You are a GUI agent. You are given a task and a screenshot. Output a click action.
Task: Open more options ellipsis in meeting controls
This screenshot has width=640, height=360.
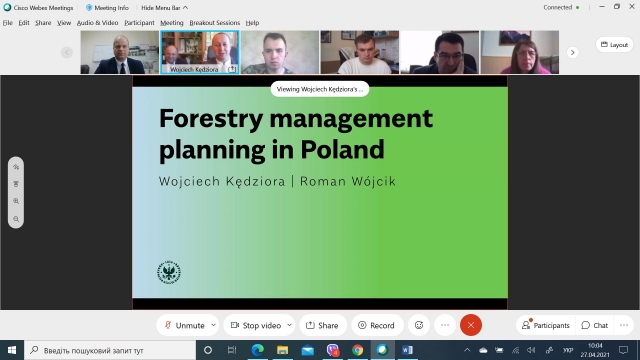click(x=445, y=325)
